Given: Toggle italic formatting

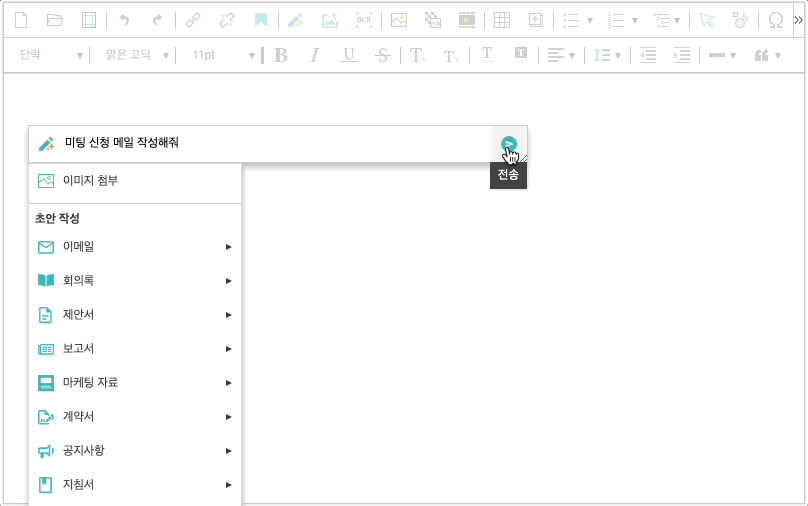Looking at the screenshot, I should coord(314,55).
